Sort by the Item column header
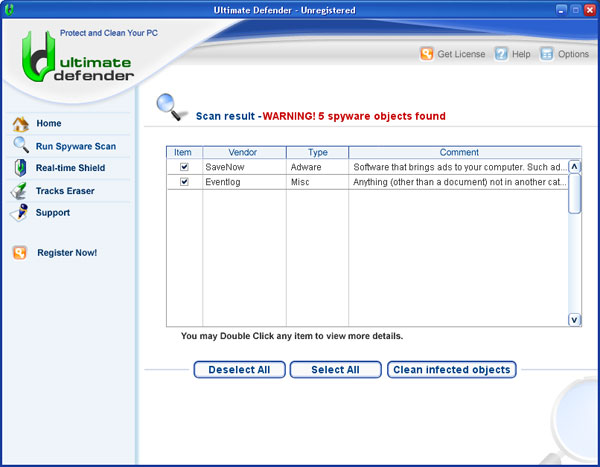The height and width of the screenshot is (467, 600). point(184,152)
